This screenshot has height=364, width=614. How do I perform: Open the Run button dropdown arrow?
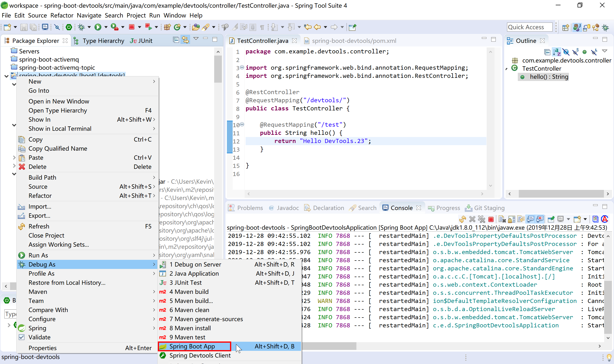(x=106, y=27)
